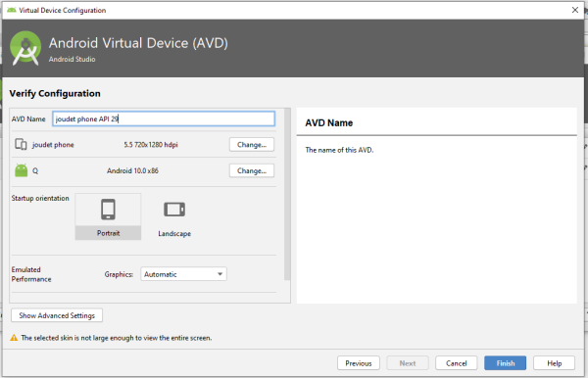Select Landscape startup orientation
The width and height of the screenshot is (588, 378).
tap(174, 217)
